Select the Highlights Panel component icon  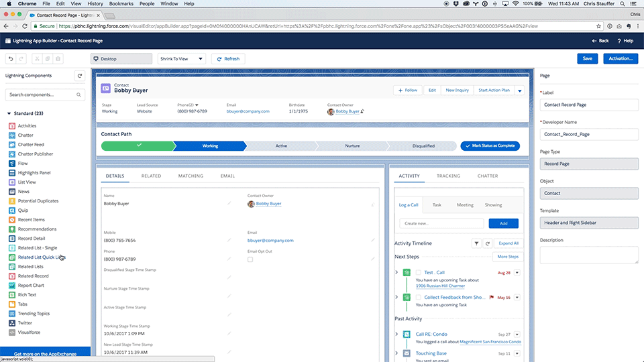click(12, 173)
